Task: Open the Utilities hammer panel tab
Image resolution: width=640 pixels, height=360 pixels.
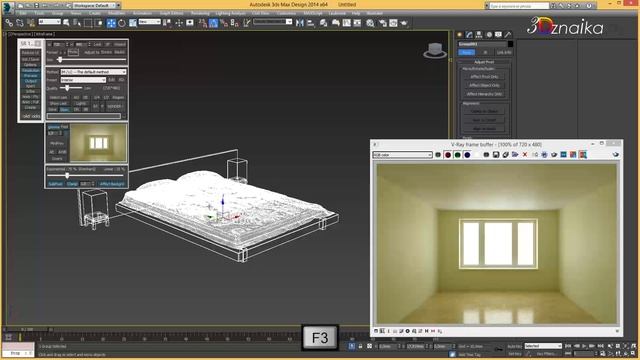Action: [x=508, y=35]
